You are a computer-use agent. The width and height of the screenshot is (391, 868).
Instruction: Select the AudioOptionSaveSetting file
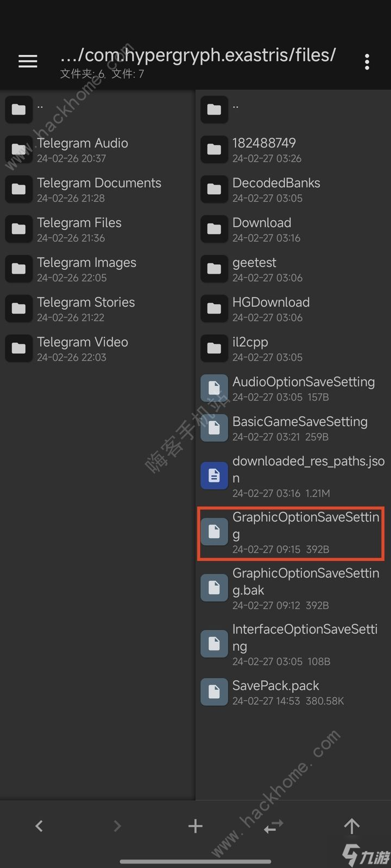[293, 388]
